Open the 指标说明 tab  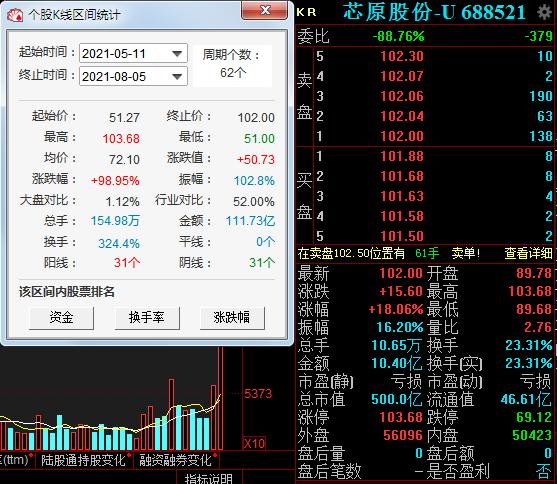coord(209,478)
